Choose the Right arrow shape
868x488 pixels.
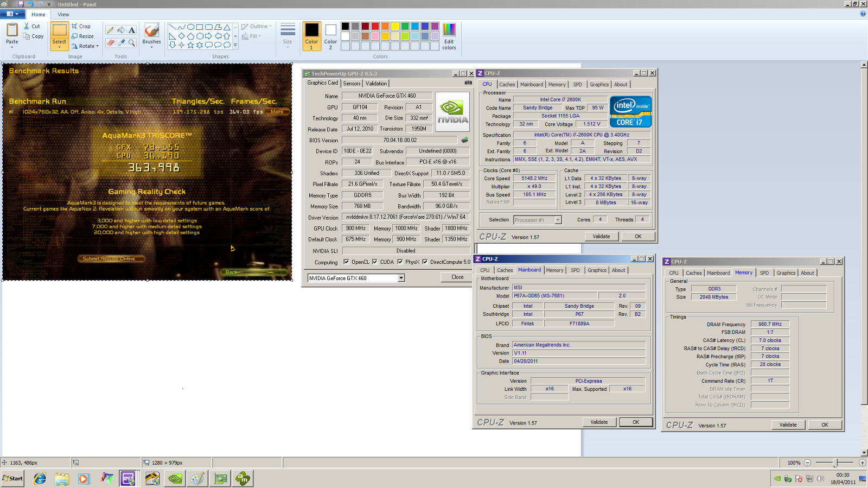209,36
